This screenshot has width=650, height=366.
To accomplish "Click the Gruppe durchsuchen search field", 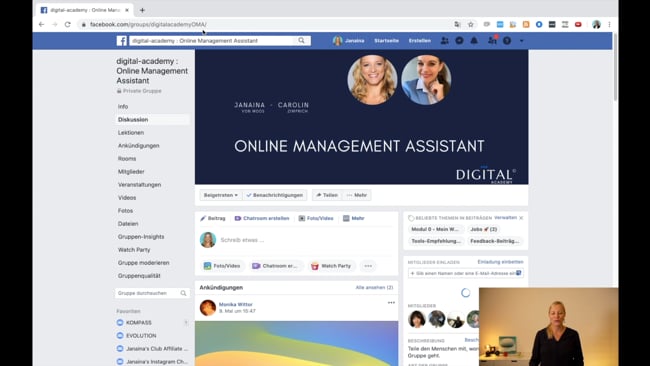I will 152,293.
